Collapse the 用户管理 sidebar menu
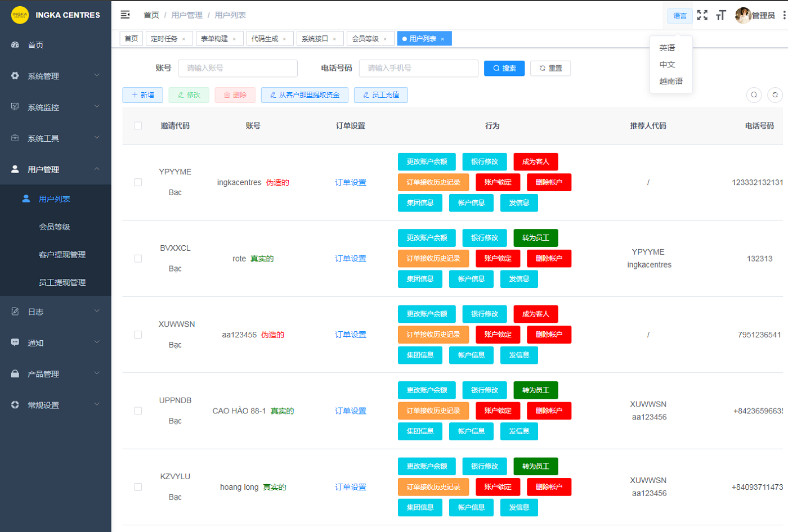 click(x=55, y=169)
